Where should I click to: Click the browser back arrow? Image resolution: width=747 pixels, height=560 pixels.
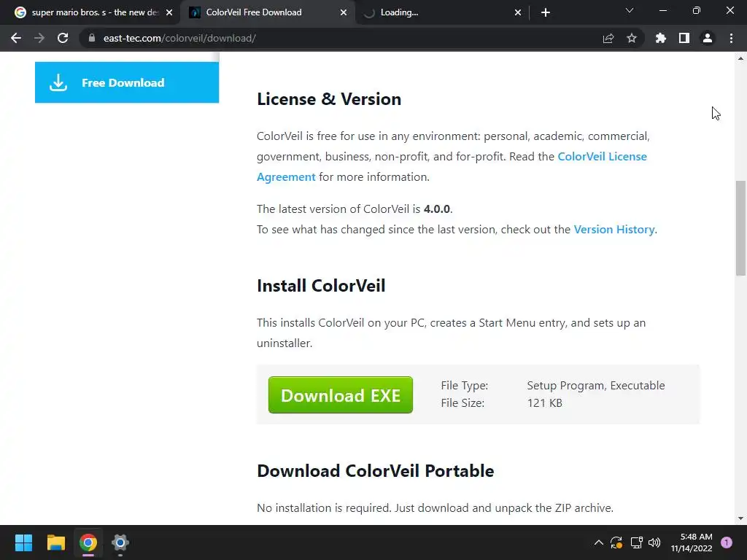pos(16,38)
